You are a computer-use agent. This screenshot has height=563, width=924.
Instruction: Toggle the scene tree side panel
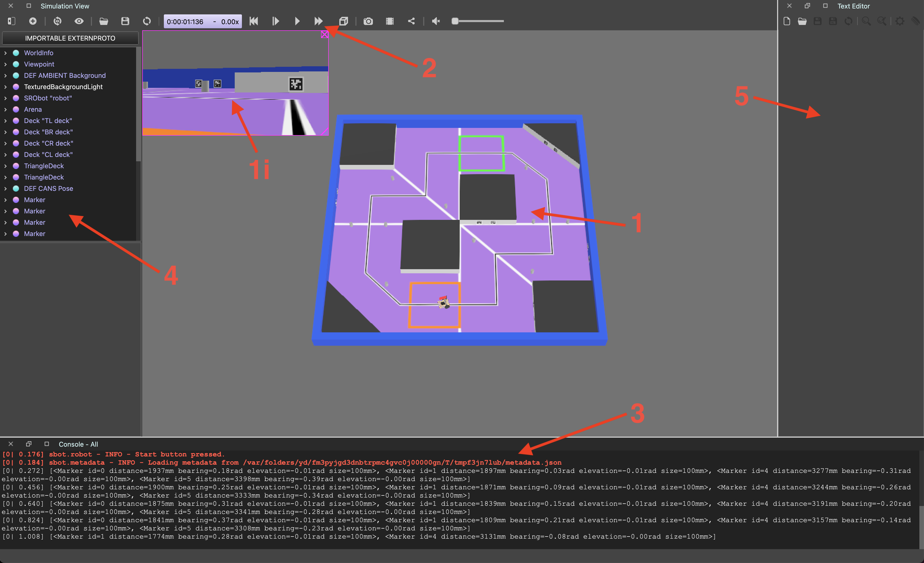point(11,21)
